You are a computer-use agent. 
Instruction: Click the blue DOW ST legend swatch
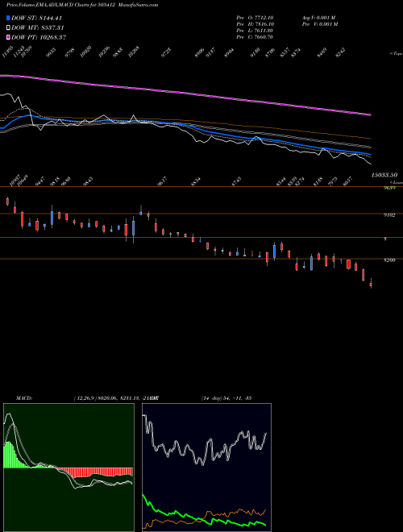pyautogui.click(x=8, y=18)
